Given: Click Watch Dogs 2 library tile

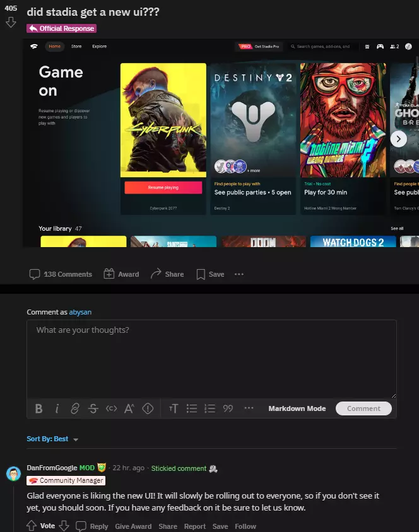Looking at the screenshot, I should [x=353, y=241].
